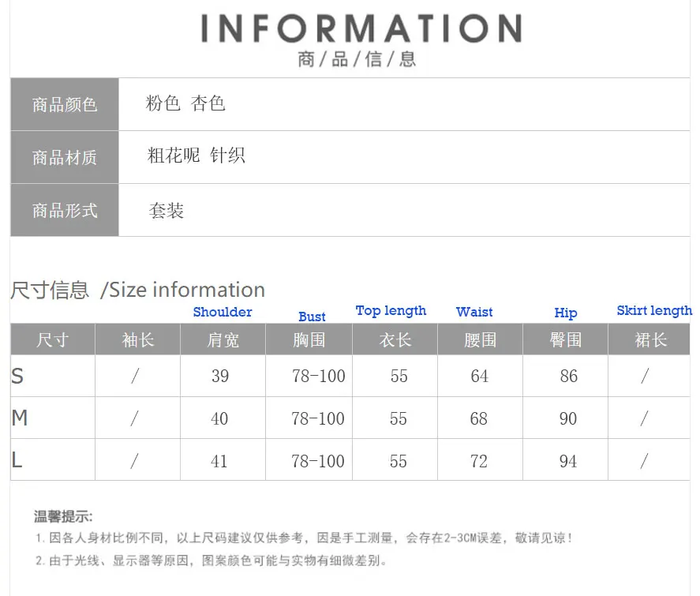
Task: Click the S size row label
Action: tap(17, 377)
